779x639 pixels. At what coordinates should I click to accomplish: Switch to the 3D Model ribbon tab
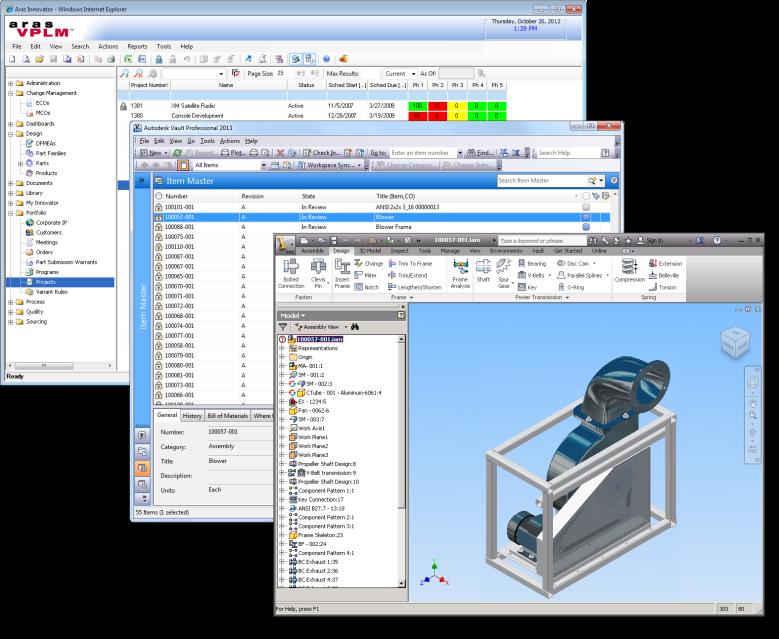pyautogui.click(x=370, y=251)
